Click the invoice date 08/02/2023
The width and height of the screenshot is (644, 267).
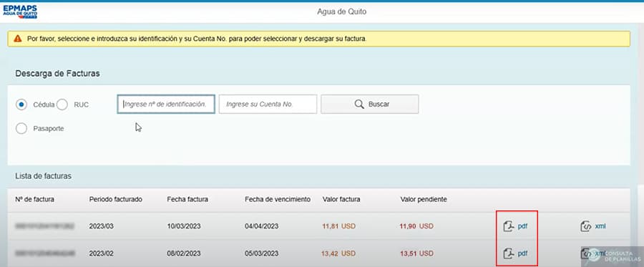[x=184, y=253]
